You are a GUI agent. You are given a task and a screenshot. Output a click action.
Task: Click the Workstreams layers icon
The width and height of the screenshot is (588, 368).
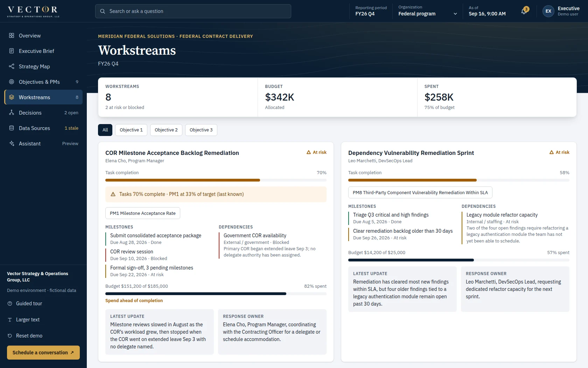pyautogui.click(x=12, y=97)
